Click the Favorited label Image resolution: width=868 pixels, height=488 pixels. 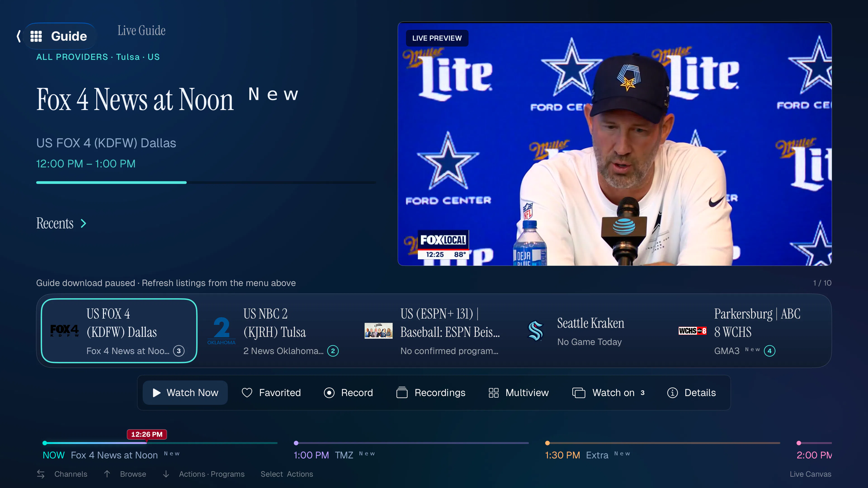280,393
